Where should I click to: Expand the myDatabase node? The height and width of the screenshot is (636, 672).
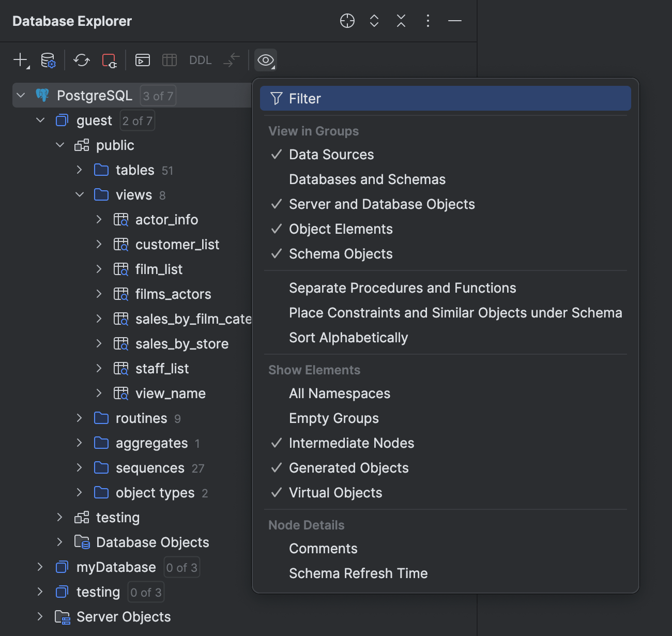click(40, 567)
